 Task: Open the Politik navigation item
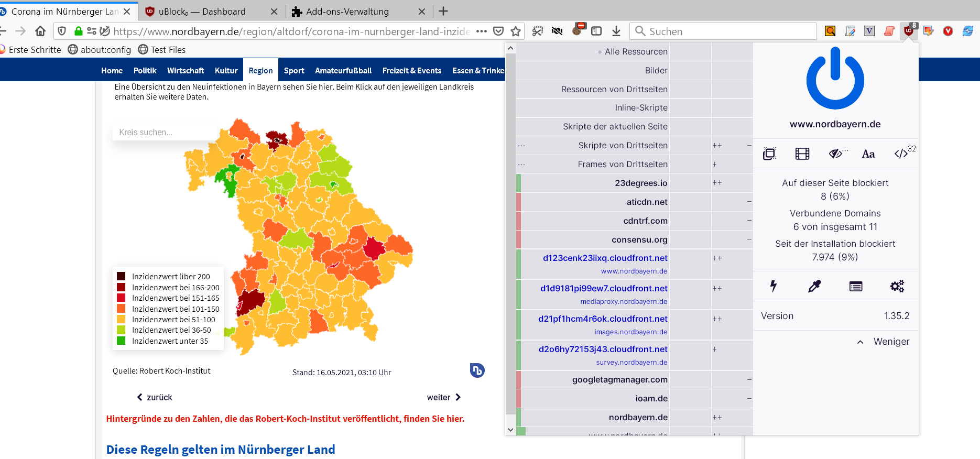click(145, 70)
